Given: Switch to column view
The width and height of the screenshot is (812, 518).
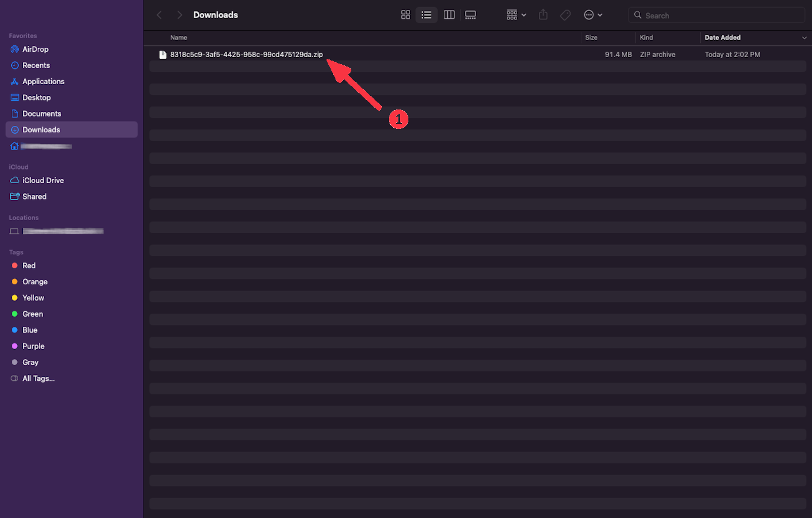Looking at the screenshot, I should click(x=449, y=15).
